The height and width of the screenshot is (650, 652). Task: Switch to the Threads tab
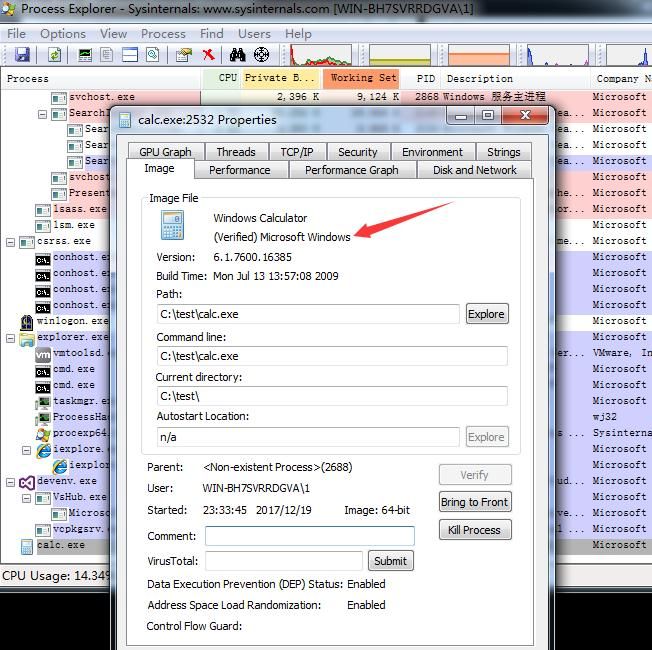[236, 152]
